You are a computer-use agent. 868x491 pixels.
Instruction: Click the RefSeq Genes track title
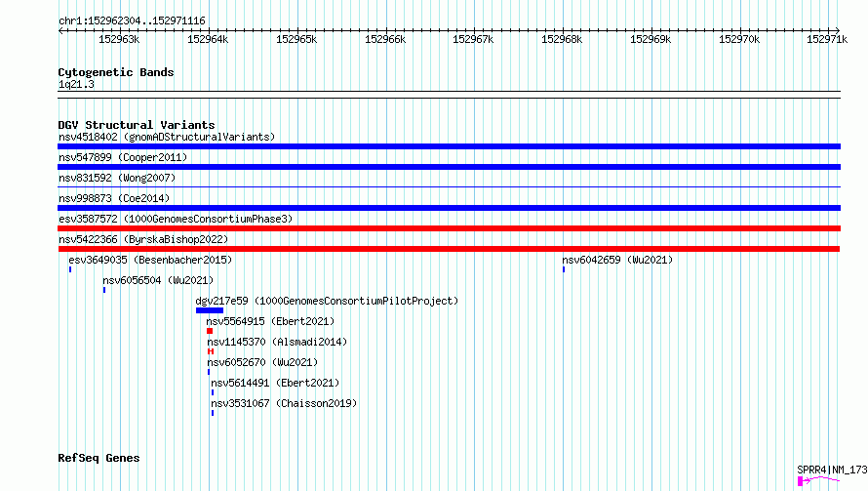click(99, 458)
